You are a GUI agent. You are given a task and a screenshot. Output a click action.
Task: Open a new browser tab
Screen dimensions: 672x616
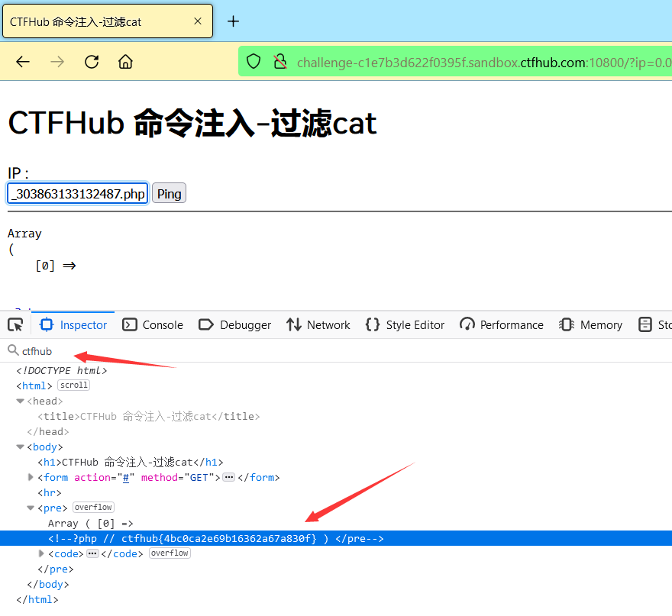point(233,21)
